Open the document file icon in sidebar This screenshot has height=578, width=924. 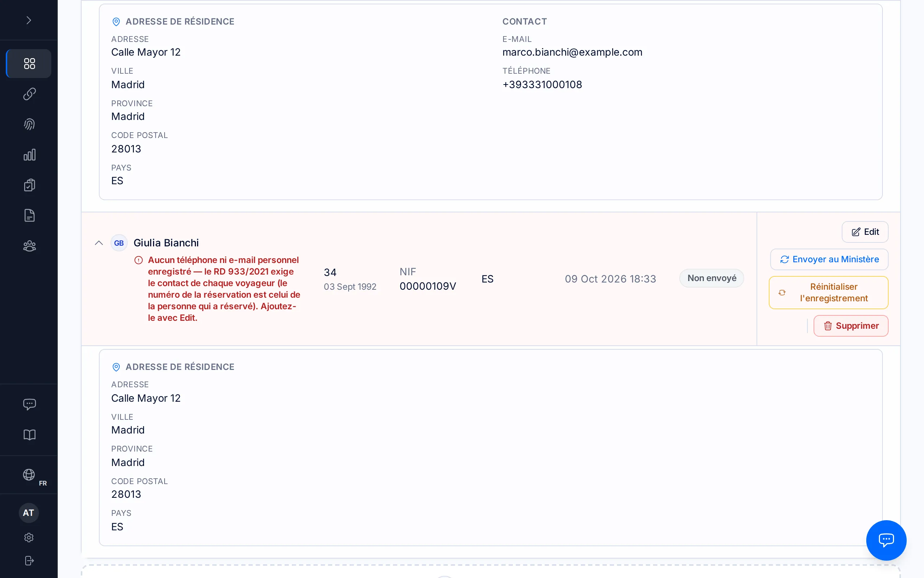pyautogui.click(x=29, y=216)
